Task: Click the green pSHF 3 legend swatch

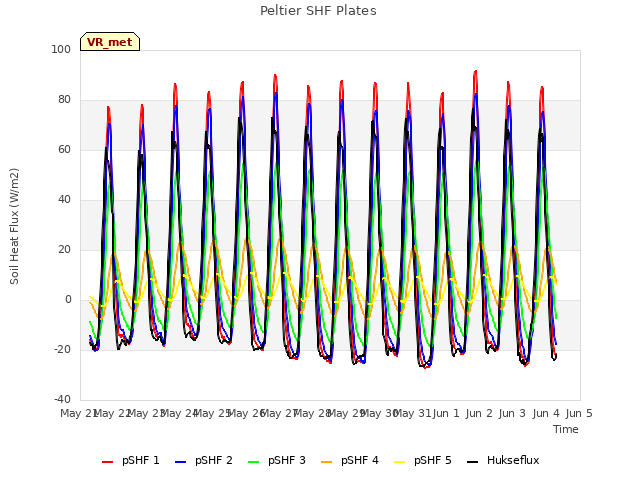Action: pyautogui.click(x=253, y=462)
